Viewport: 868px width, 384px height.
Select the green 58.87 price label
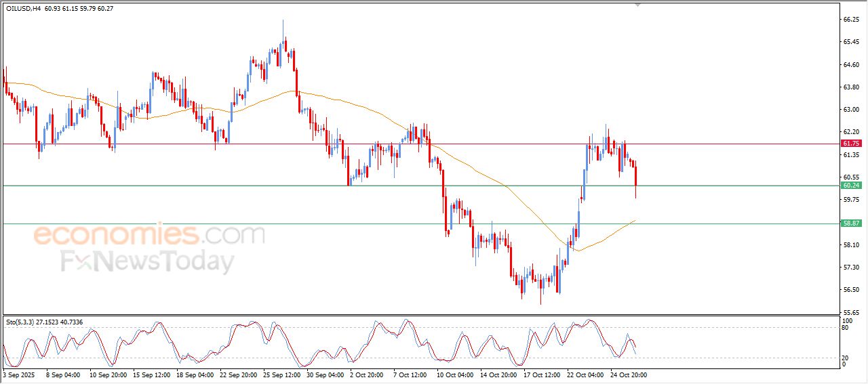click(850, 223)
